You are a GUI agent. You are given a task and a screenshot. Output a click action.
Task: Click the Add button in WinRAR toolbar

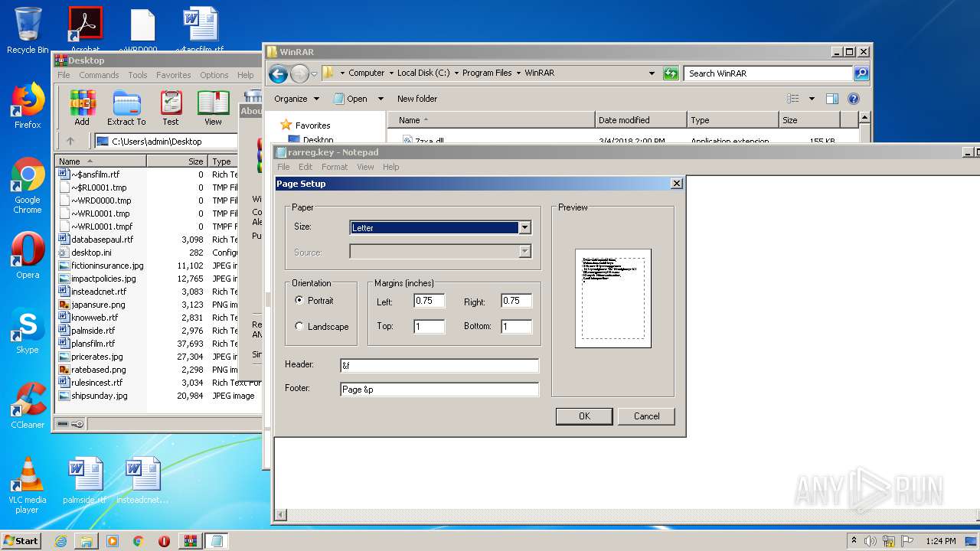click(82, 107)
